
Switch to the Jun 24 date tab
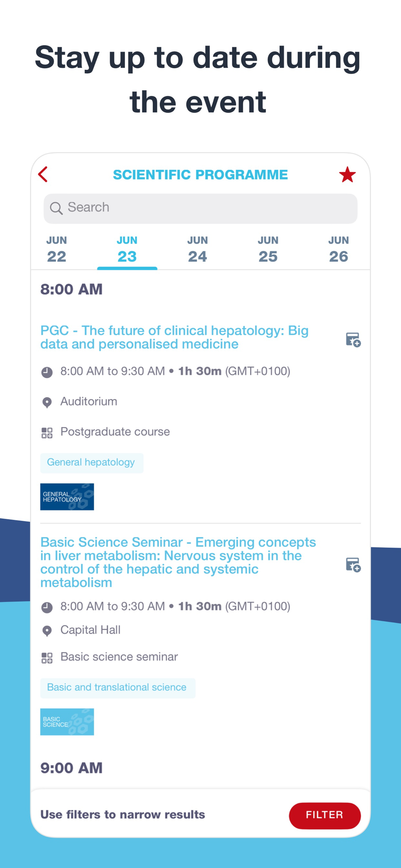click(x=197, y=250)
